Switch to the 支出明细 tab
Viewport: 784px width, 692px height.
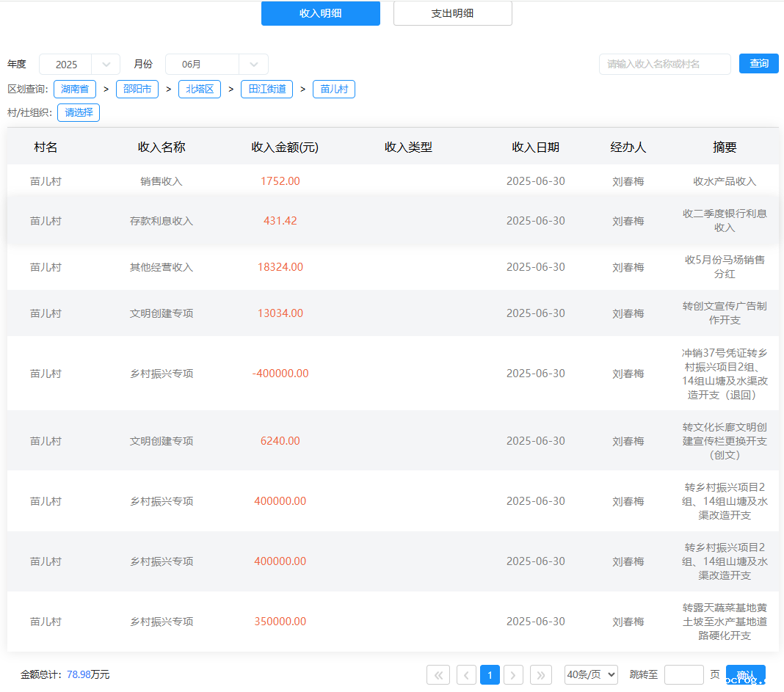click(x=452, y=13)
